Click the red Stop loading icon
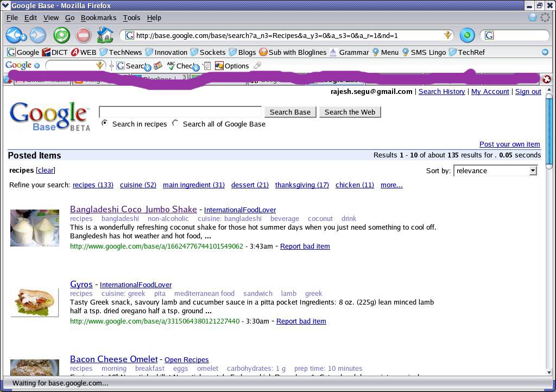Viewport: 556px width, 392px height. [84, 35]
